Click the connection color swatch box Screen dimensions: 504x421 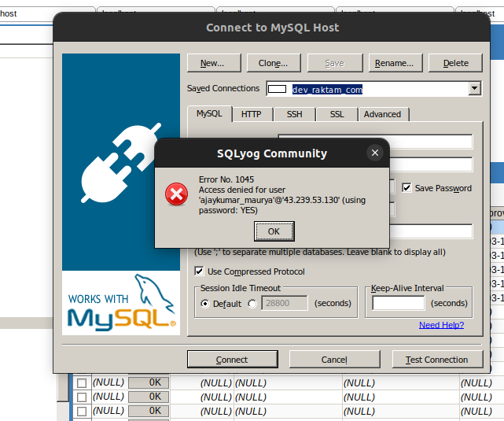coord(277,89)
